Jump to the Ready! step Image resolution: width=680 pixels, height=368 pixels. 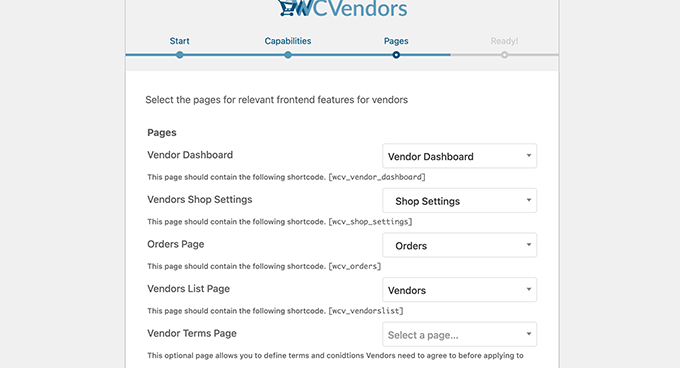[504, 41]
